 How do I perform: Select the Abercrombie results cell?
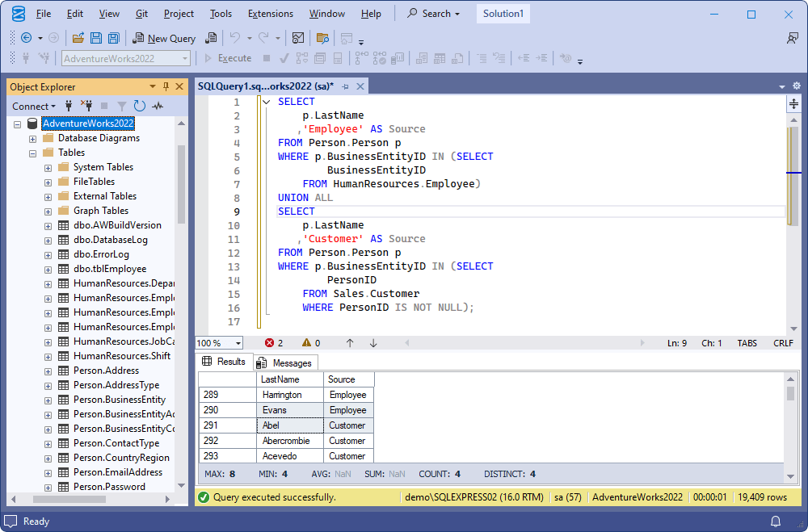[289, 441]
